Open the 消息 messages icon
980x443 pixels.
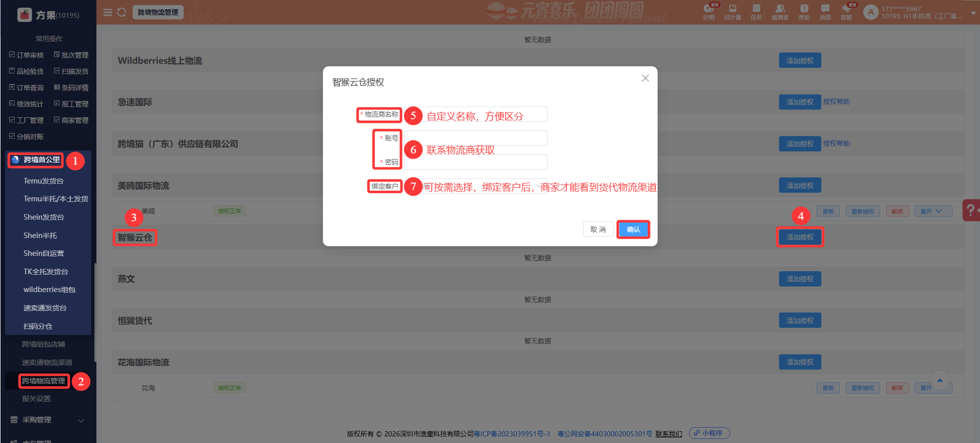click(825, 12)
